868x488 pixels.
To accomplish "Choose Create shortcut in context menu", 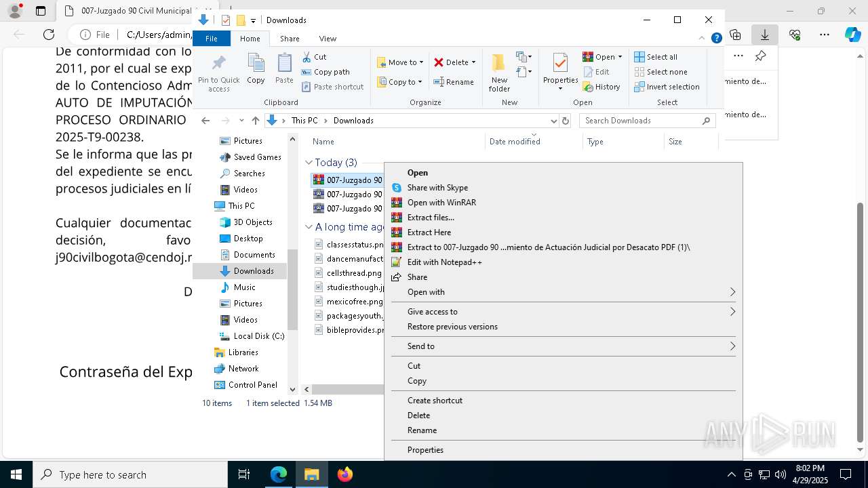I will coord(564,401).
